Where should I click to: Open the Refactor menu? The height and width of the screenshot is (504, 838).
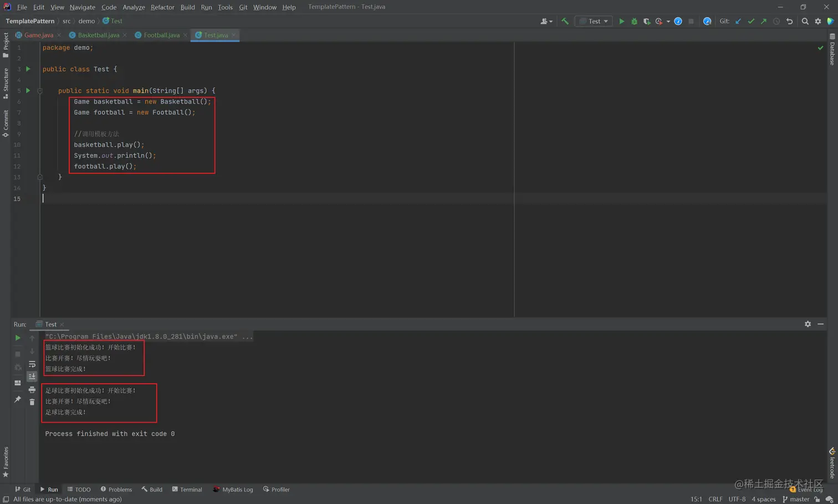pyautogui.click(x=162, y=7)
